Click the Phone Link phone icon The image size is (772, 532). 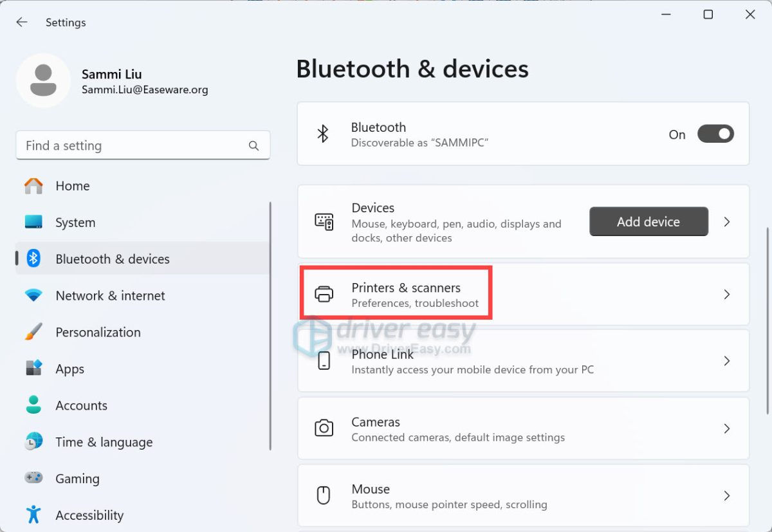(324, 361)
